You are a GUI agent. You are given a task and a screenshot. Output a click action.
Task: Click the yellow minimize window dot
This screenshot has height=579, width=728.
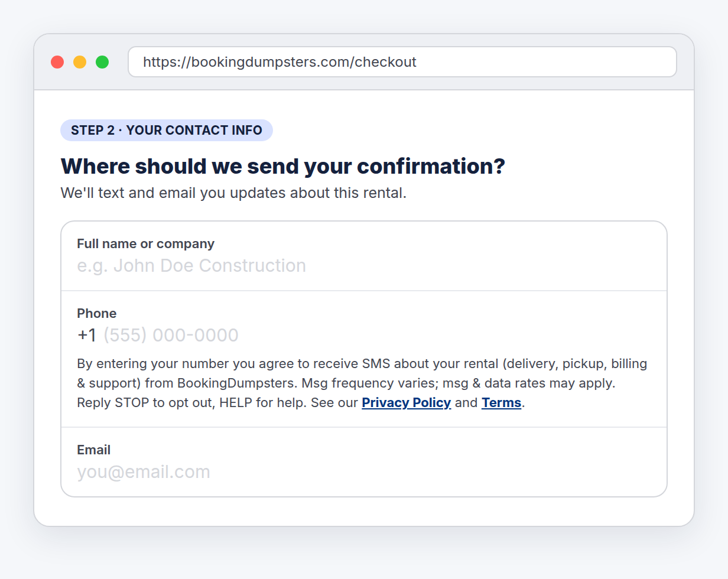coord(80,62)
